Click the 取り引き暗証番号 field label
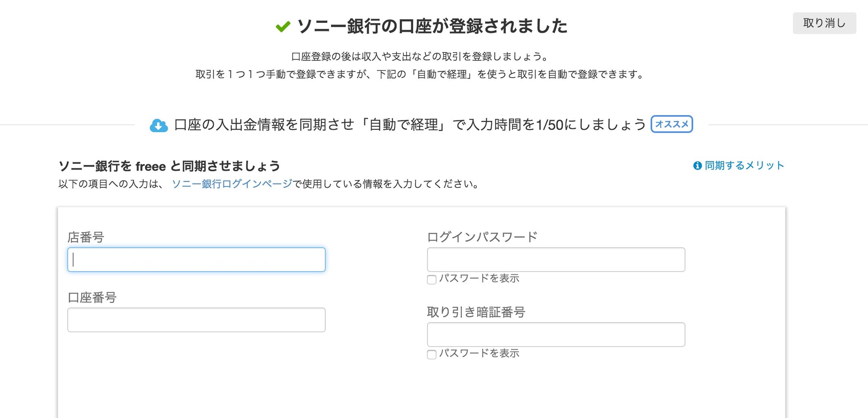Image resolution: width=868 pixels, height=418 pixels. [x=476, y=312]
